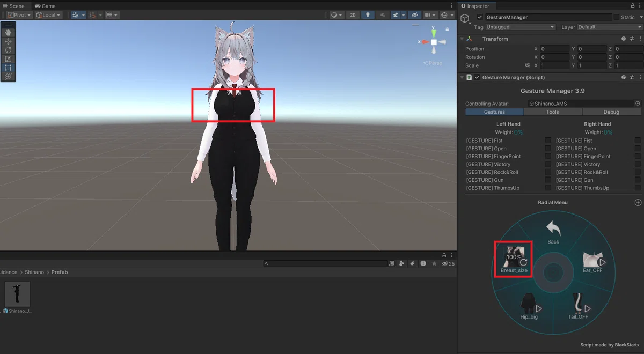Select the Debug tab
The width and height of the screenshot is (644, 354).
coord(611,112)
